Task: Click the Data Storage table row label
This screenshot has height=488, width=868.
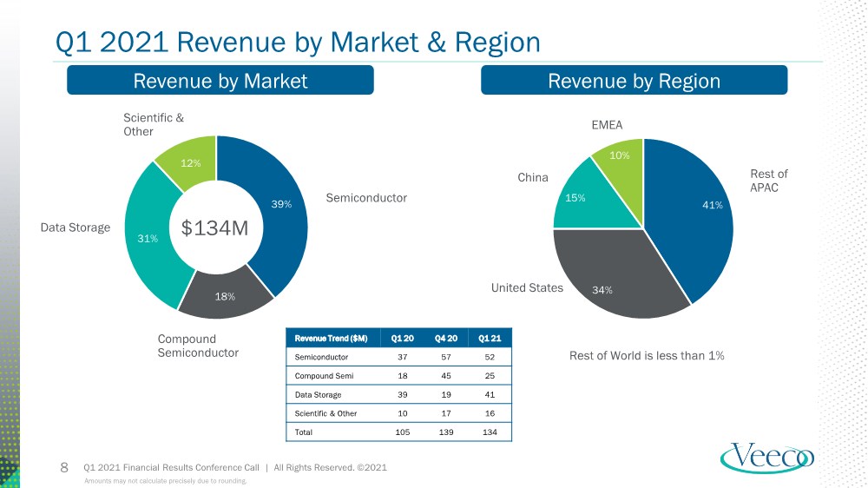Action: (318, 395)
